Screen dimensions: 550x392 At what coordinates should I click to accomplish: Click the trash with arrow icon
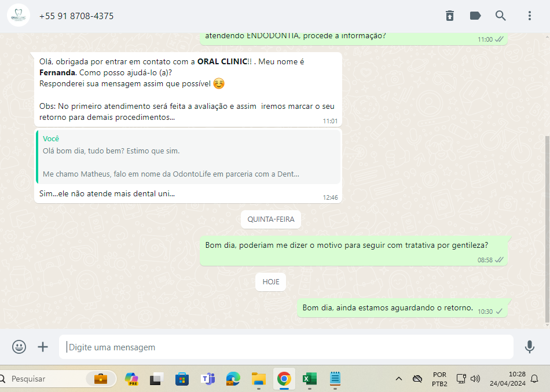450,16
